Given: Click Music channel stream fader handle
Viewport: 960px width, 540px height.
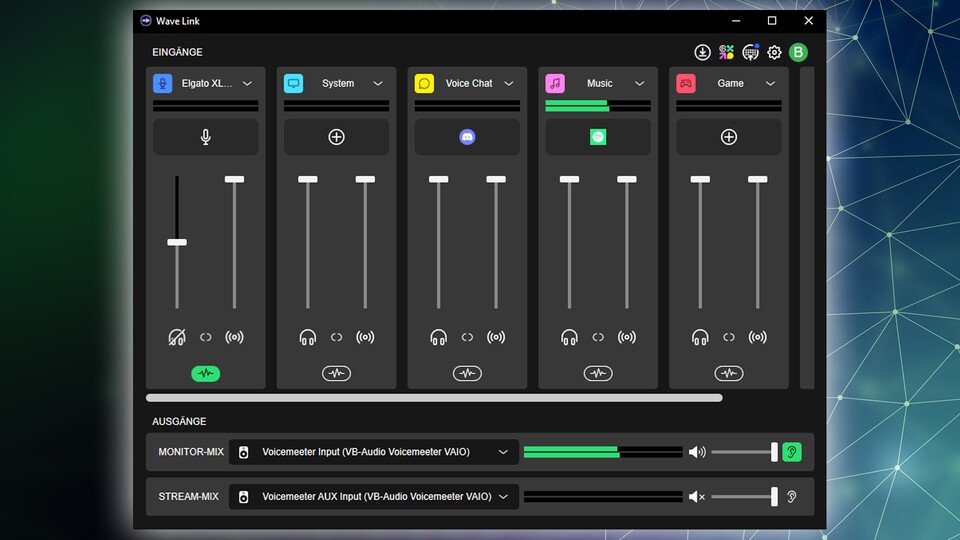Looking at the screenshot, I should tap(627, 179).
